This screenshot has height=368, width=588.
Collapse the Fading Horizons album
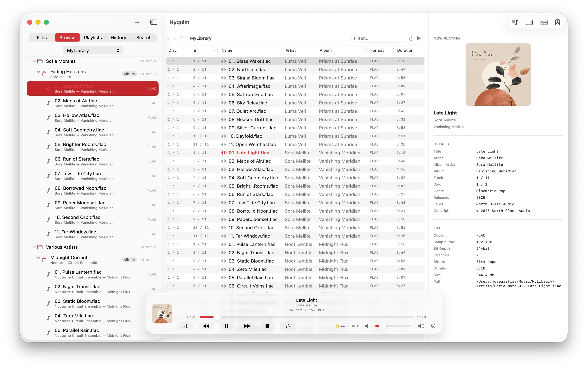tap(38, 72)
